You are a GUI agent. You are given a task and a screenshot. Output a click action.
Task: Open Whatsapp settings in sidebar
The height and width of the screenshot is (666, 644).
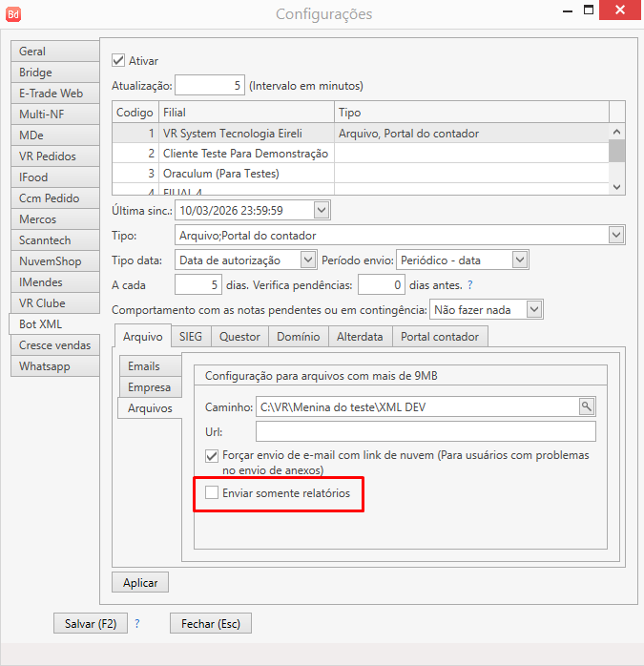click(45, 366)
